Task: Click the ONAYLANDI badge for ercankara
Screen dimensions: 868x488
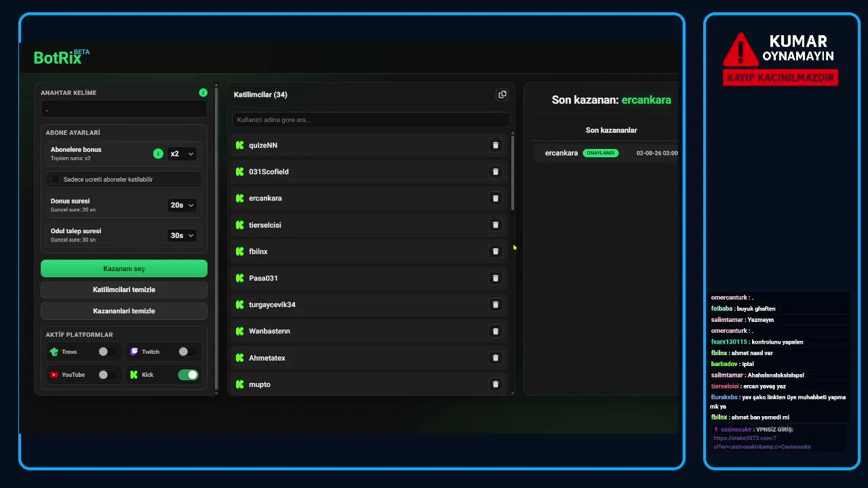Action: pyautogui.click(x=601, y=153)
